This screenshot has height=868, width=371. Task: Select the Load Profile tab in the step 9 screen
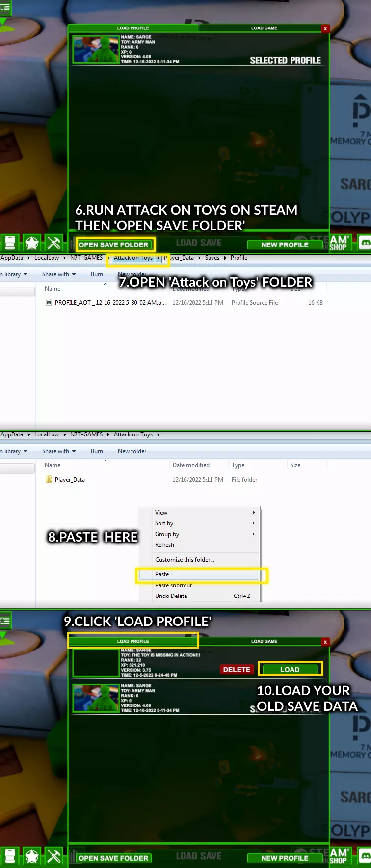click(x=133, y=641)
